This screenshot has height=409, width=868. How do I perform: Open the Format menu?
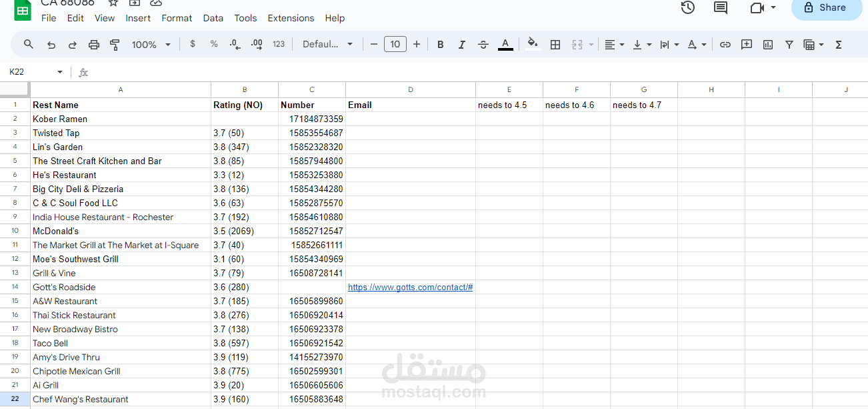click(x=177, y=18)
